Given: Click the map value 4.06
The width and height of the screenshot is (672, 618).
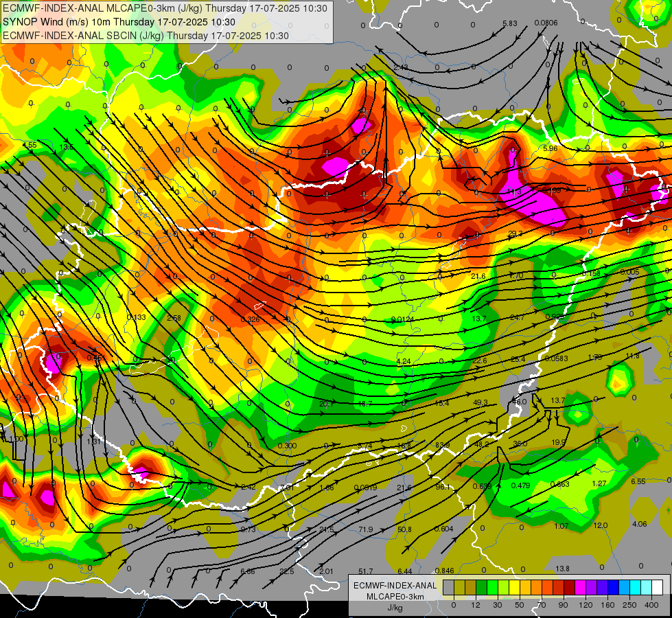Looking at the screenshot, I should point(640,524).
